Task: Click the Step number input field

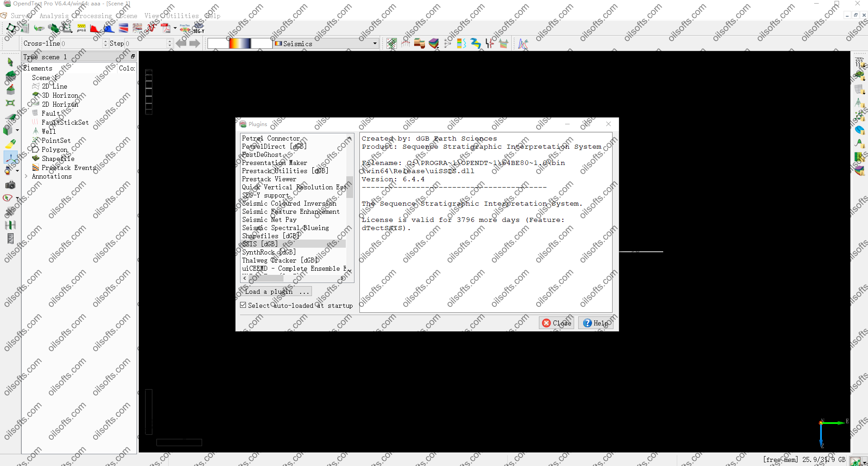Action: pyautogui.click(x=146, y=43)
